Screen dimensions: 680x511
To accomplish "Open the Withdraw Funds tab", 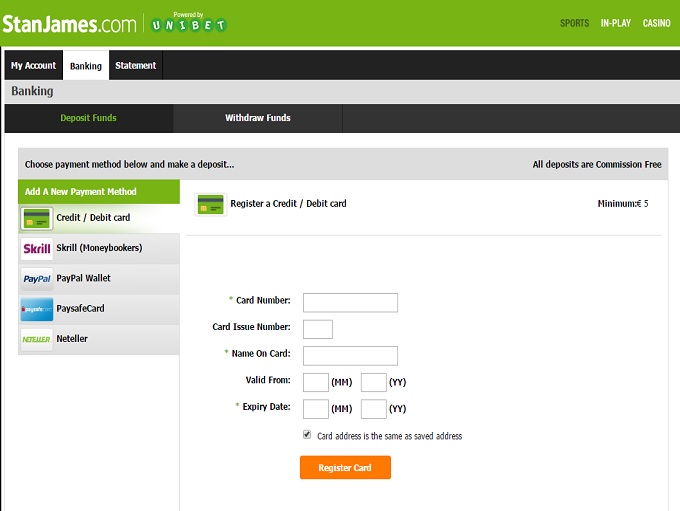I will coord(257,118).
